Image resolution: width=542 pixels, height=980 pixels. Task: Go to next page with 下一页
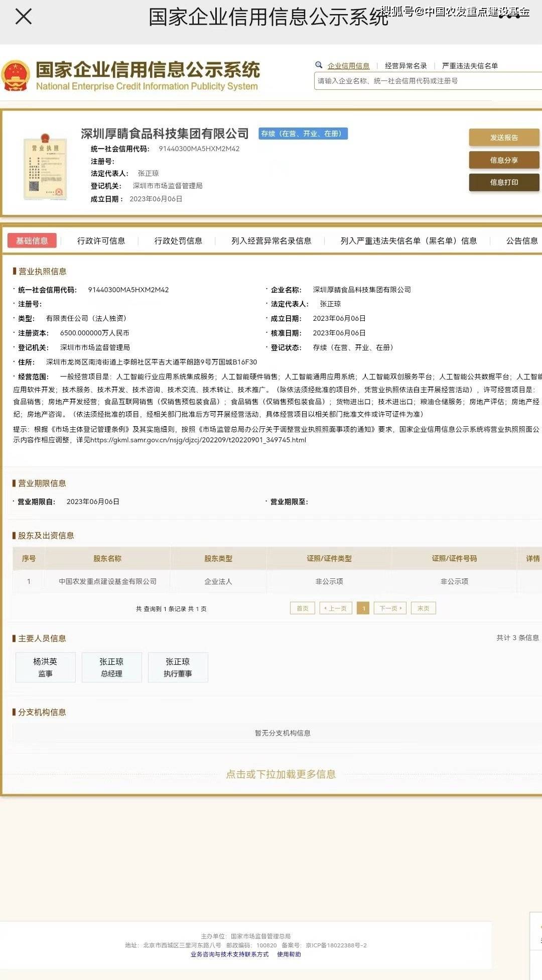pyautogui.click(x=390, y=608)
